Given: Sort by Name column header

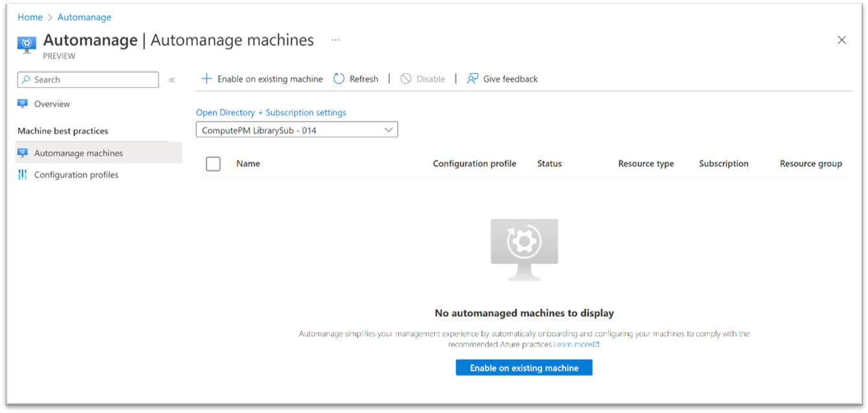Looking at the screenshot, I should click(248, 164).
